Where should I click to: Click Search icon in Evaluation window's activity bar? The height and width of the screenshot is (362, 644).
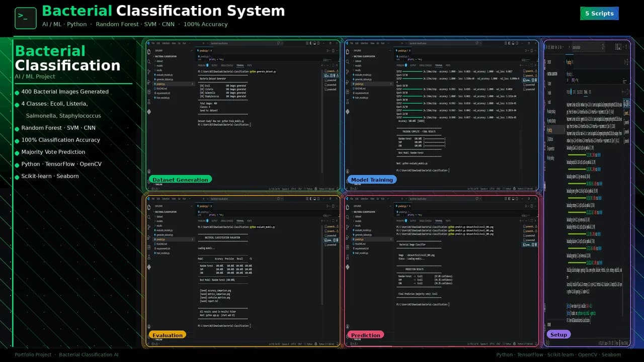pyautogui.click(x=149, y=216)
